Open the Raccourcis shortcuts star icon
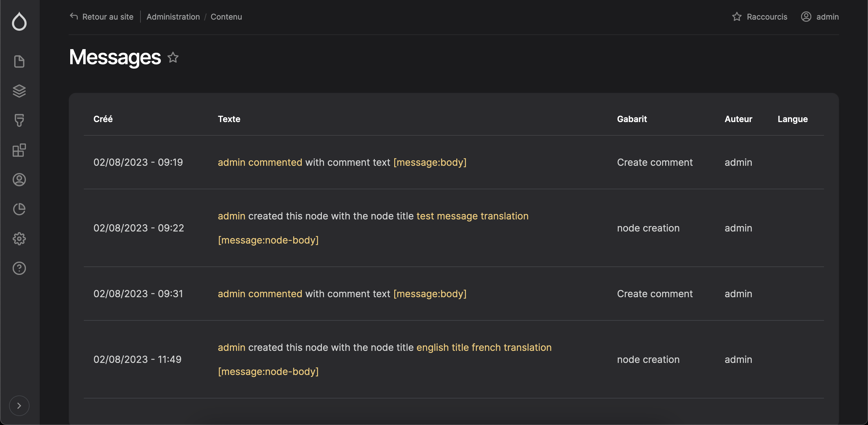This screenshot has height=425, width=868. click(737, 17)
